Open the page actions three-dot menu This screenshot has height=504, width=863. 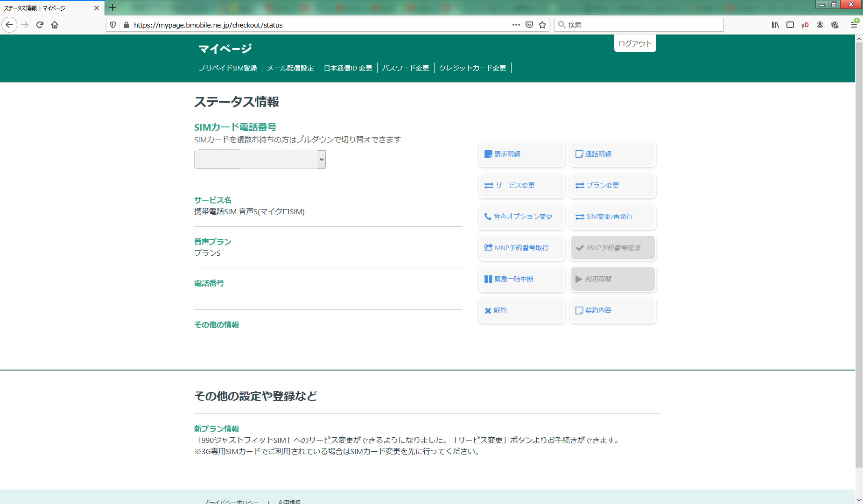[516, 25]
